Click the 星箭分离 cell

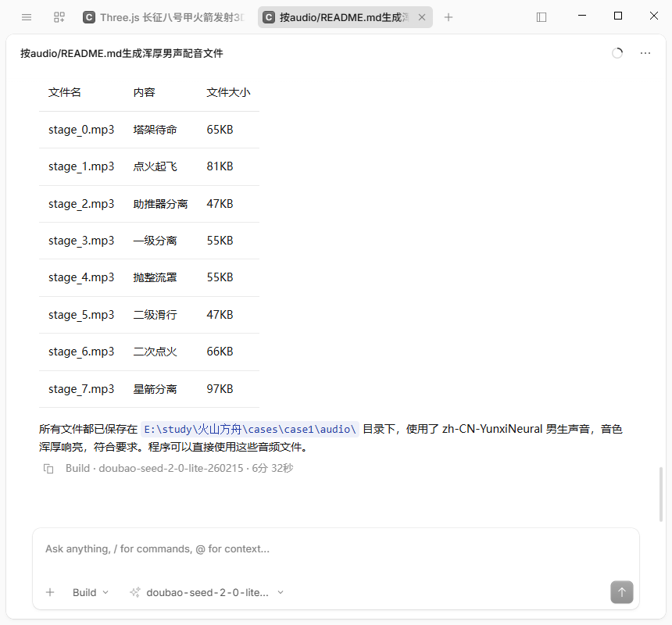pyautogui.click(x=155, y=389)
